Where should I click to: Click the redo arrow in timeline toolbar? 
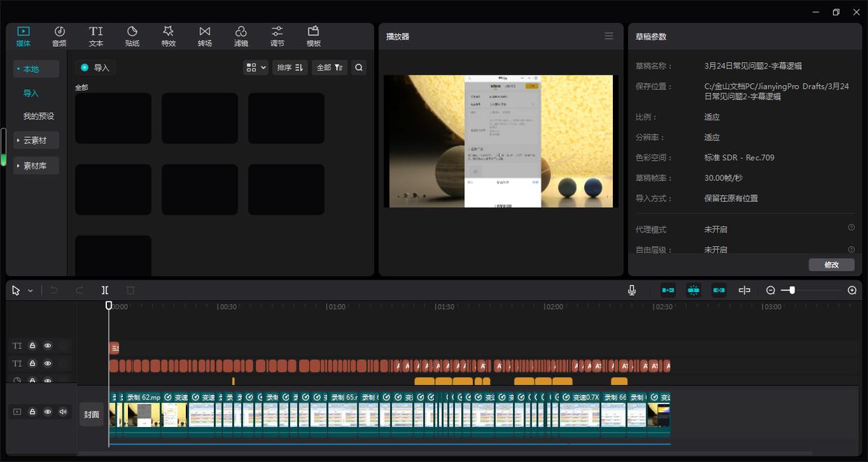click(x=80, y=290)
